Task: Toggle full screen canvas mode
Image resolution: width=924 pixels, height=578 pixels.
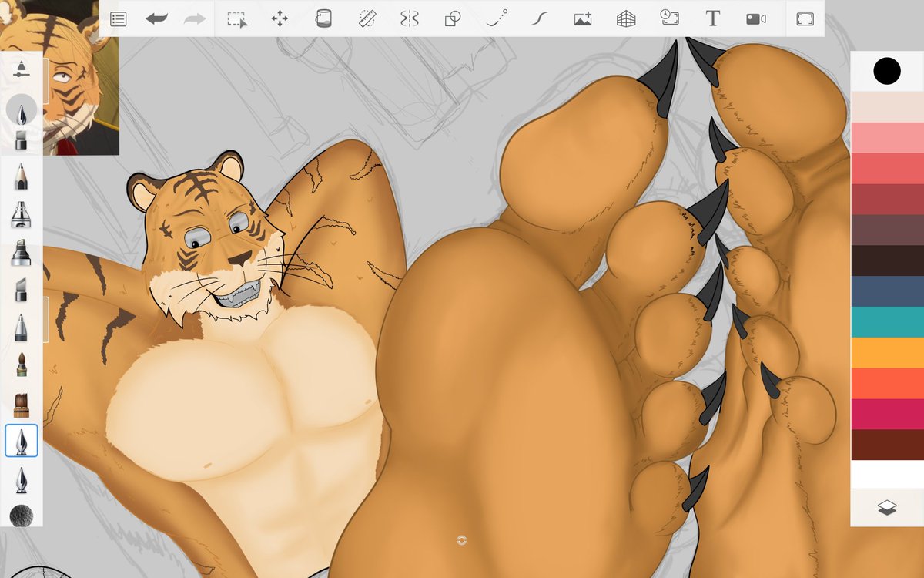Action: point(805,19)
